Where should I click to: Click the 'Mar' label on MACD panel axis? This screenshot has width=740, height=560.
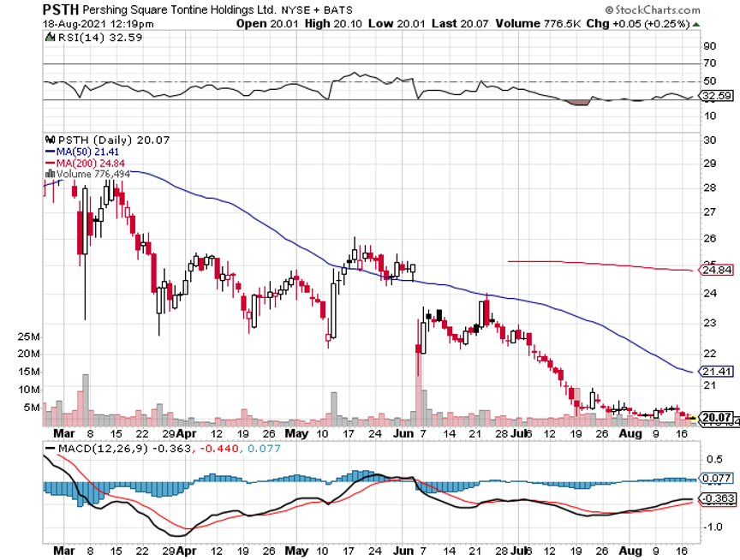[64, 551]
